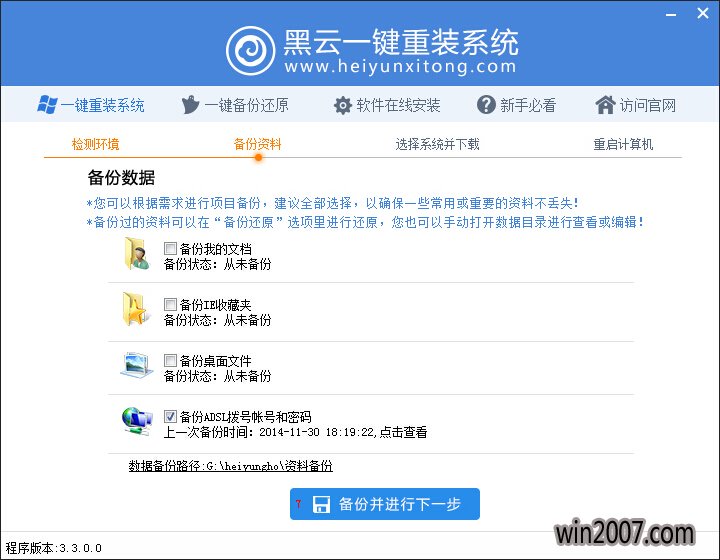The width and height of the screenshot is (720, 560).
Task: Open the 一键重装系统 menu tab
Action: coord(91,105)
